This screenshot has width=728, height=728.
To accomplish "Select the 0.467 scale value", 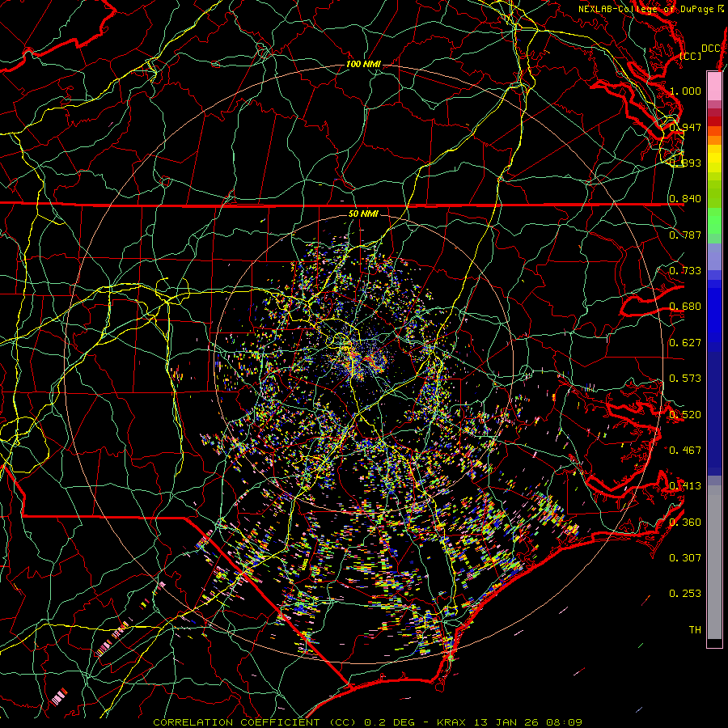I will 685,451.
